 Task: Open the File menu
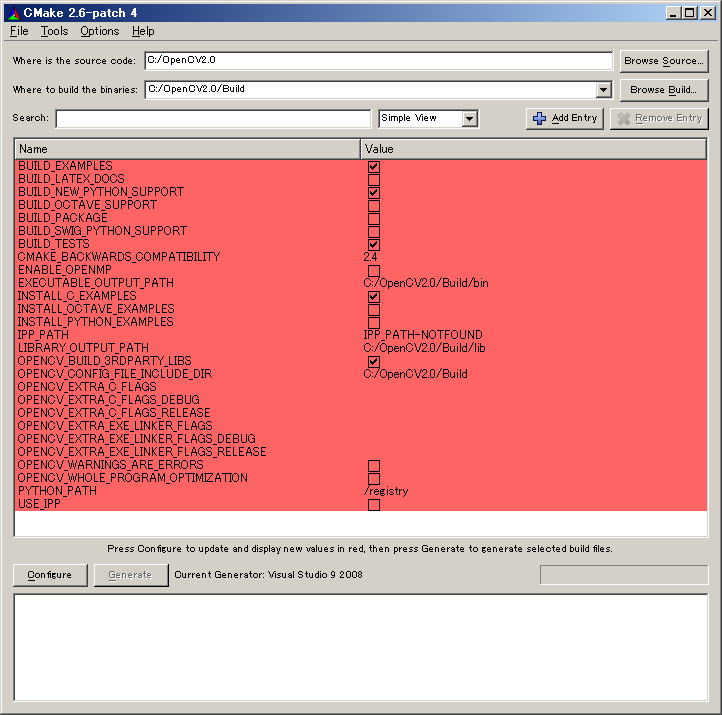[x=19, y=31]
